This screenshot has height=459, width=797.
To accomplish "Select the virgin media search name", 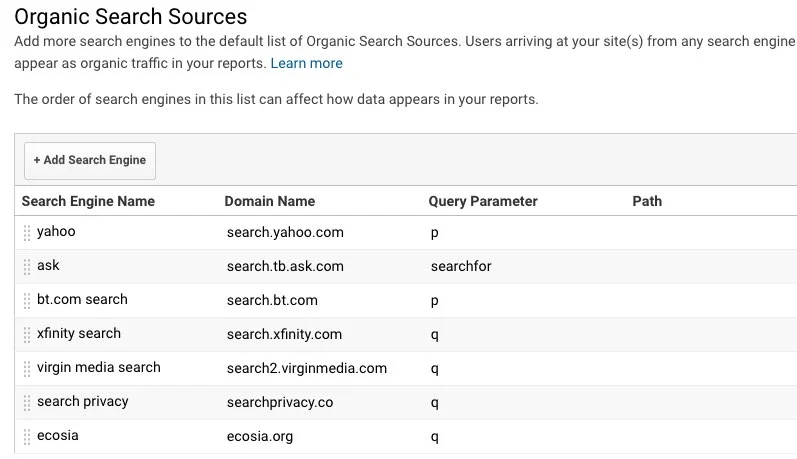I will [x=99, y=368].
